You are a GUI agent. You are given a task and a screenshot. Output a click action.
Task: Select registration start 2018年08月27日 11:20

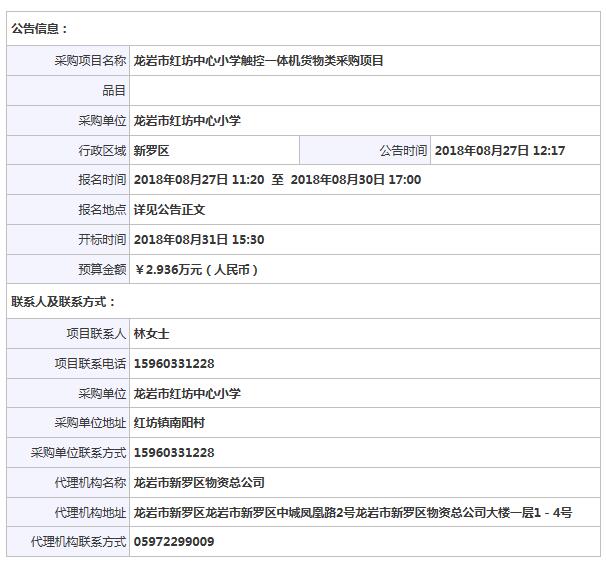(199, 180)
